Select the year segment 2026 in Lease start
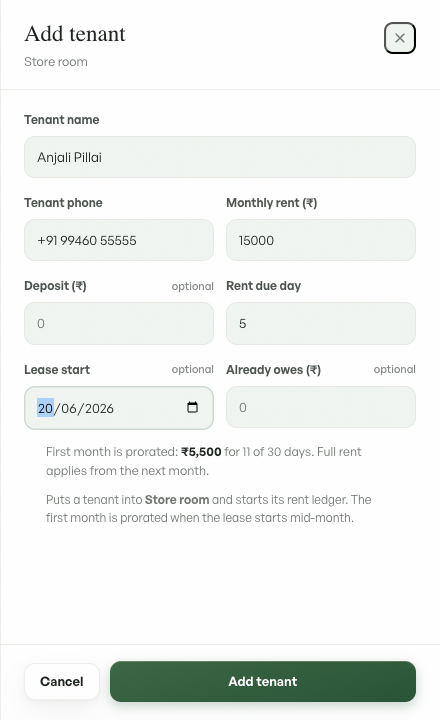 (99, 408)
